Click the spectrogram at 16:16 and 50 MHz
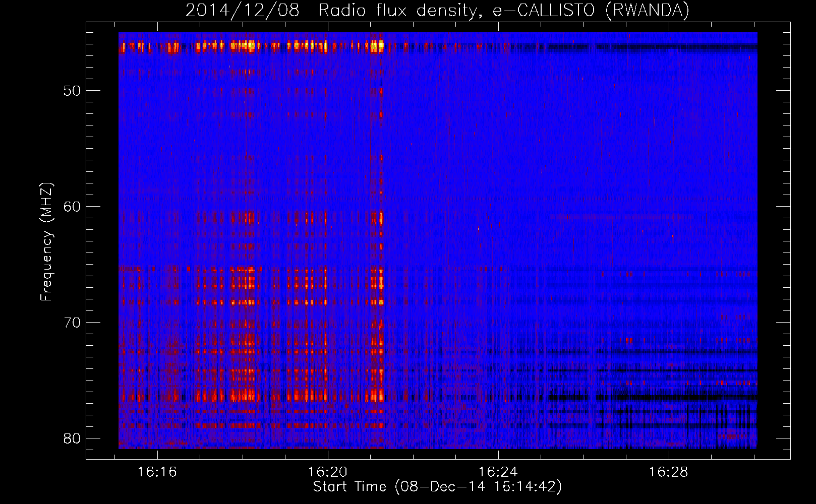Image resolution: width=816 pixels, height=504 pixels. (x=157, y=90)
